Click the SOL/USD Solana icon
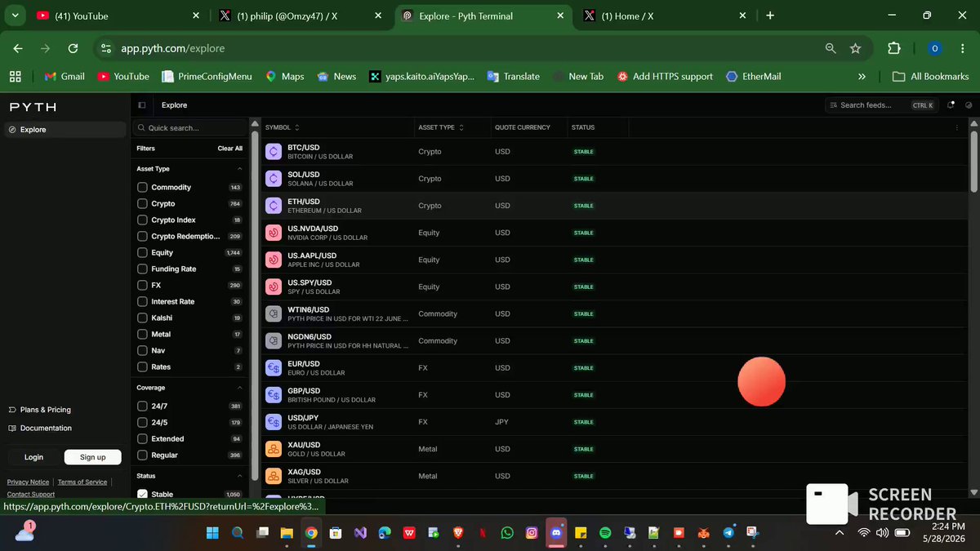Viewport: 980px width, 551px height. [x=274, y=179]
